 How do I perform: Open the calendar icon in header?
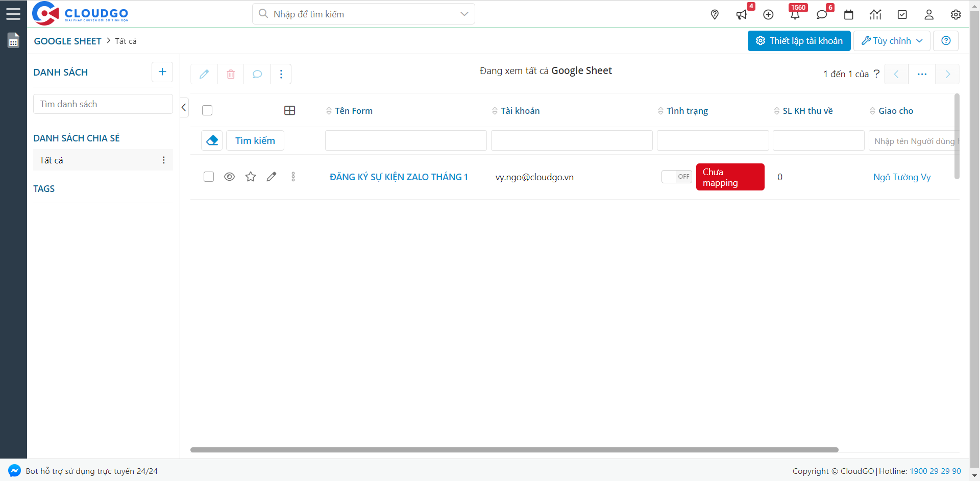coord(848,14)
